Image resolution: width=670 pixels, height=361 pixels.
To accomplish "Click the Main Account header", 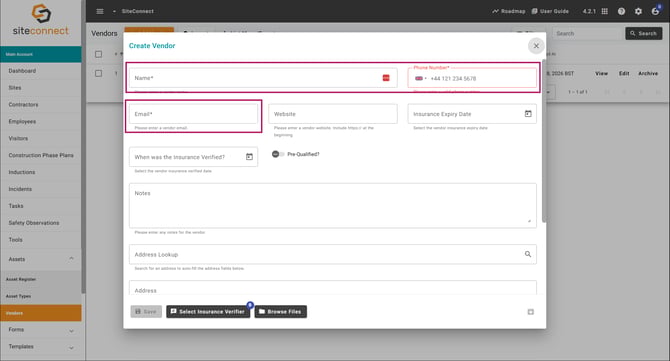I will pos(41,54).
